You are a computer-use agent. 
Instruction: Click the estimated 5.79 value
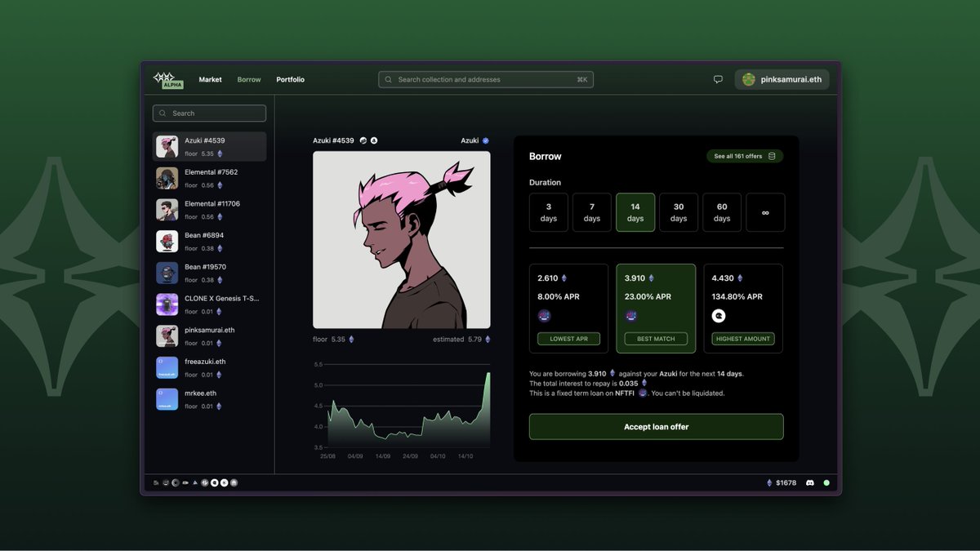pos(474,340)
